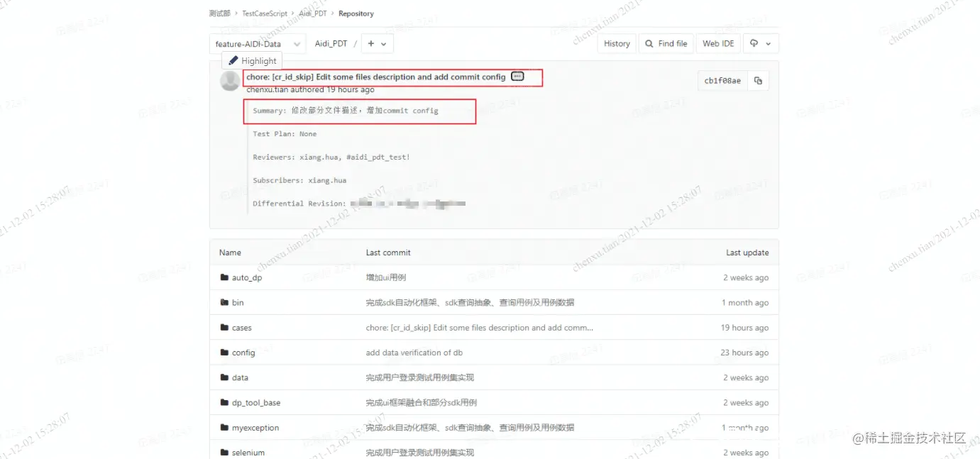This screenshot has height=459, width=980.
Task: Click the bin folder icon
Action: (x=224, y=302)
